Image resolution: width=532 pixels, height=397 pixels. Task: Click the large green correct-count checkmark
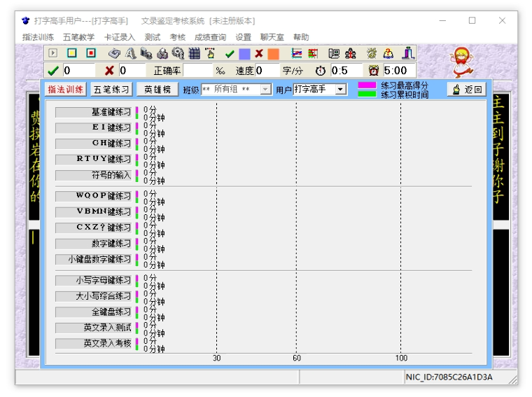pyautogui.click(x=53, y=71)
